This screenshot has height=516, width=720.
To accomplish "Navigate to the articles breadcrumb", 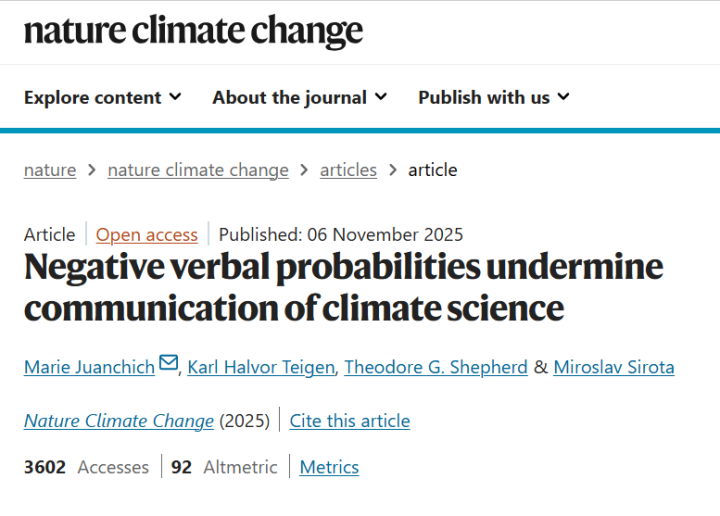I will (x=348, y=170).
